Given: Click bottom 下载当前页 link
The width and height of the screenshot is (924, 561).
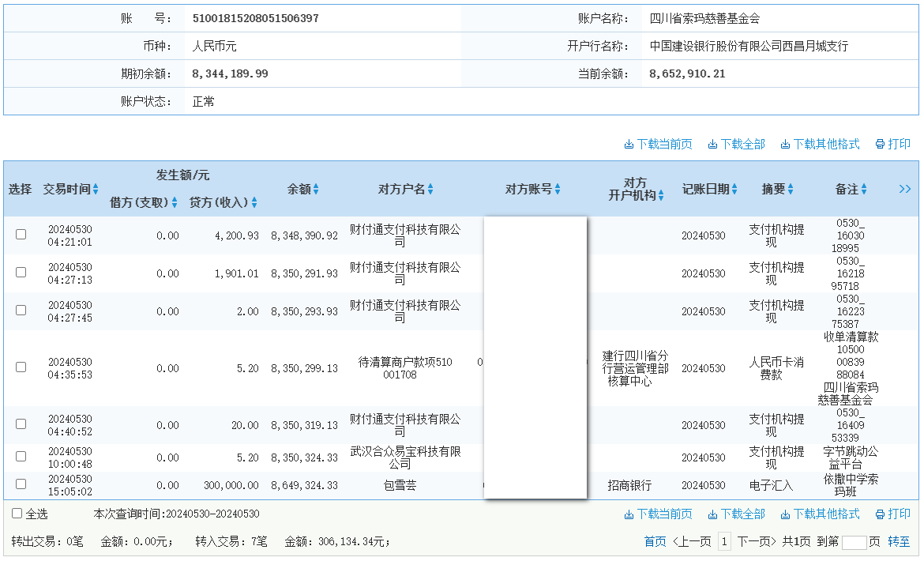Looking at the screenshot, I should [x=658, y=514].
